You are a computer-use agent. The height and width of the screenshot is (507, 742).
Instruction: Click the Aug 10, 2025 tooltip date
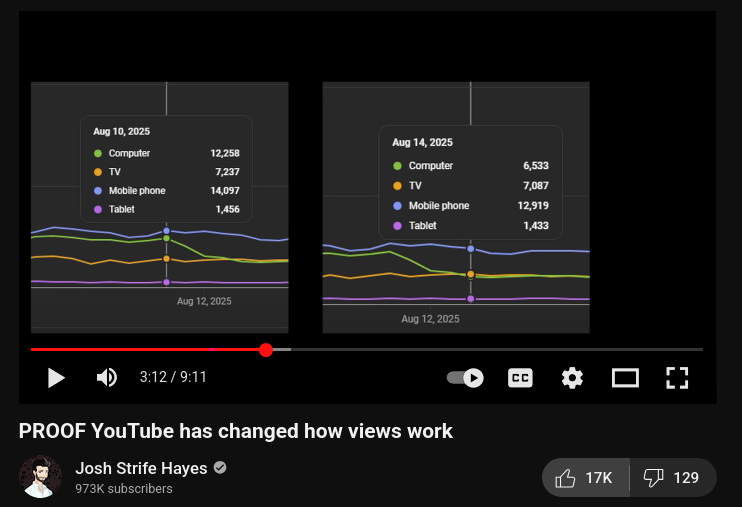click(122, 132)
